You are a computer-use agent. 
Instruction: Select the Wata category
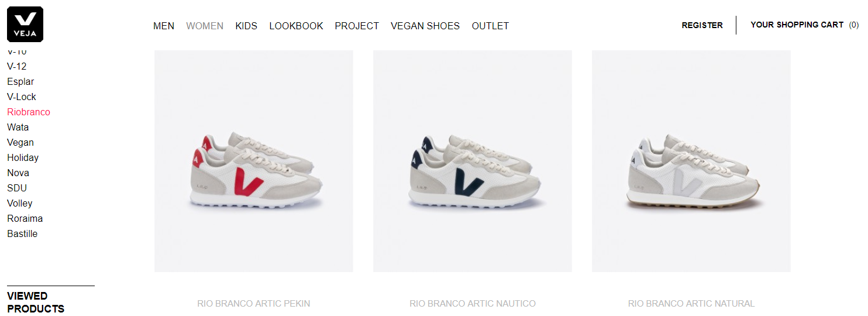[x=18, y=127]
